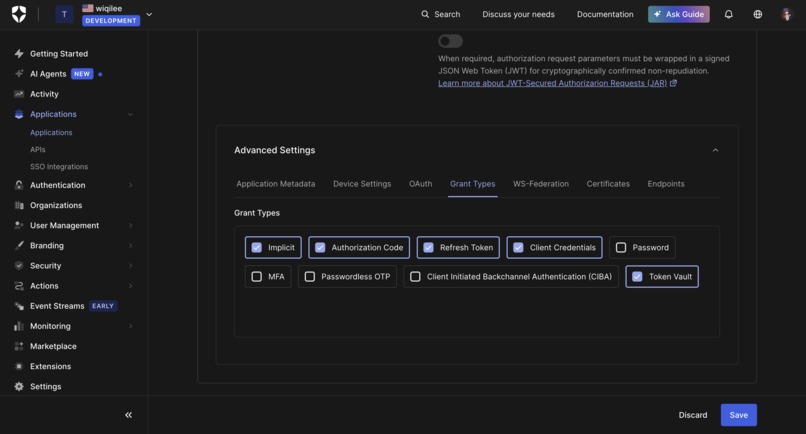
Task: Check the Password grant type
Action: coord(621,247)
